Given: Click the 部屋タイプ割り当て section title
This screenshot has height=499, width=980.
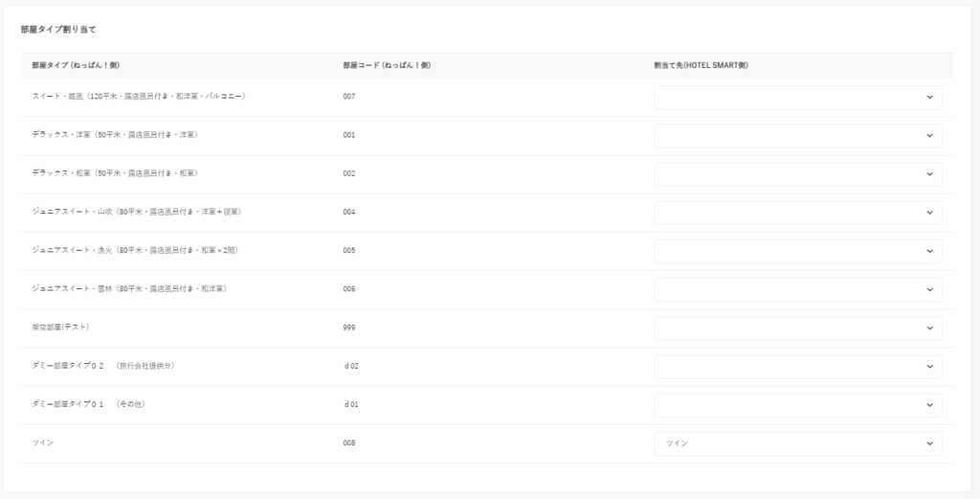Looking at the screenshot, I should pyautogui.click(x=58, y=30).
